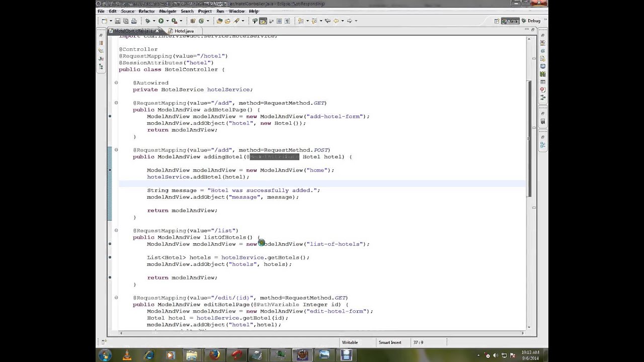Open the New file dropdown arrow
This screenshot has width=644, height=362.
pyautogui.click(x=111, y=21)
